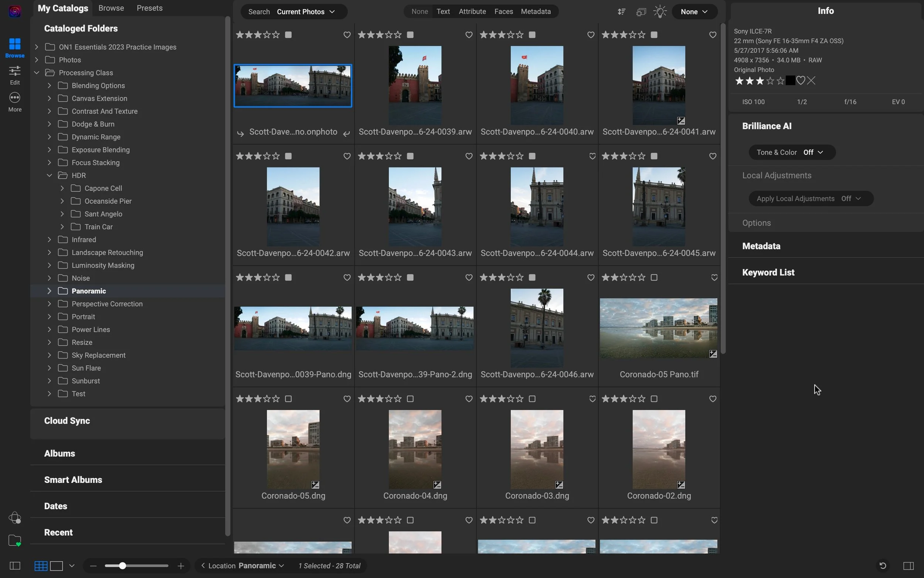Screen dimensions: 924x578
Task: Toggle like heart on Scott-Davenpo...6-24-0040.arw
Action: [591, 35]
